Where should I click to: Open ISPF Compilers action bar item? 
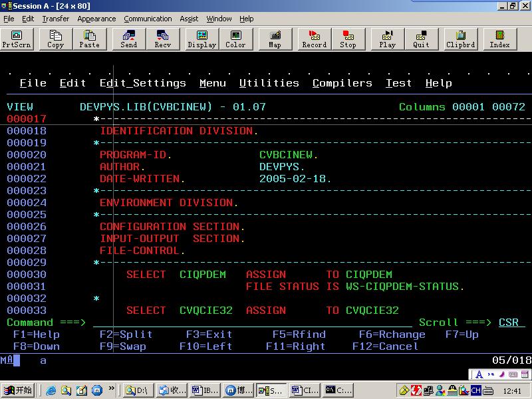pos(342,83)
